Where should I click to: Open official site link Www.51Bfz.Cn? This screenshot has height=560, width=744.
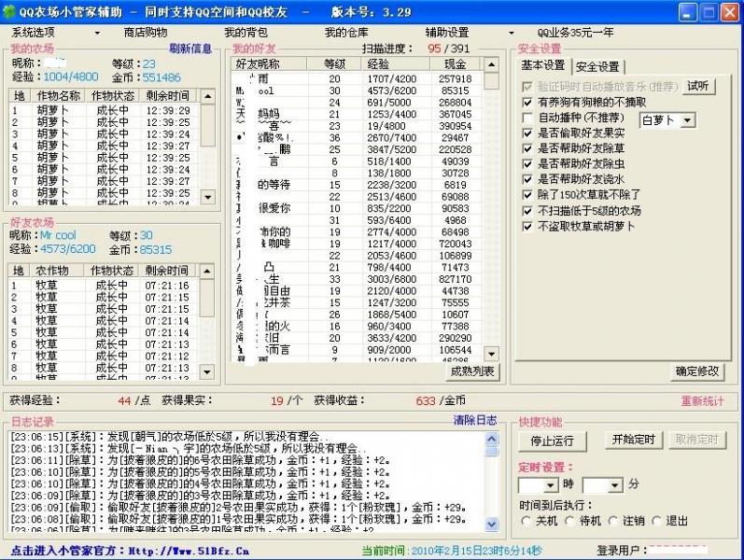189,551
